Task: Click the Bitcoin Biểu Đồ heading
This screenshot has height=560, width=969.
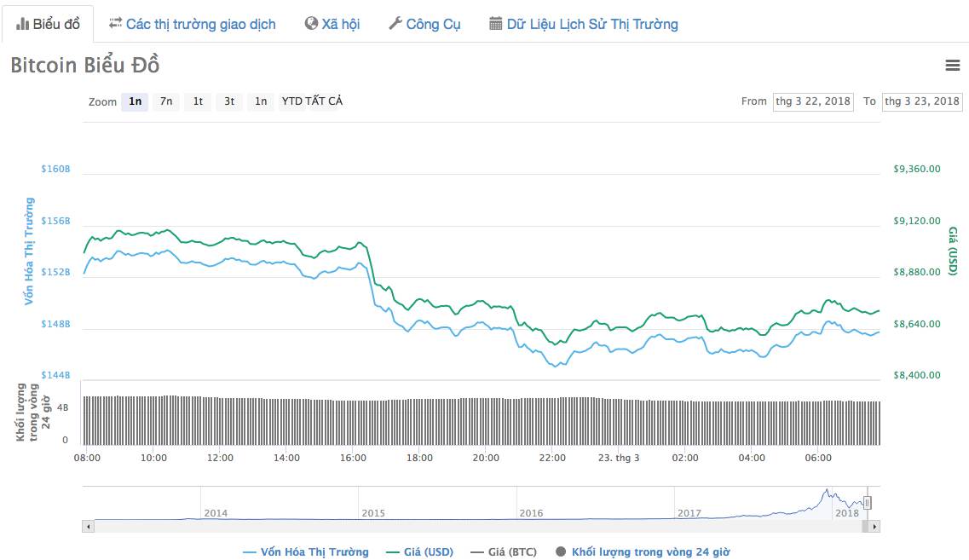Action: pyautogui.click(x=85, y=65)
